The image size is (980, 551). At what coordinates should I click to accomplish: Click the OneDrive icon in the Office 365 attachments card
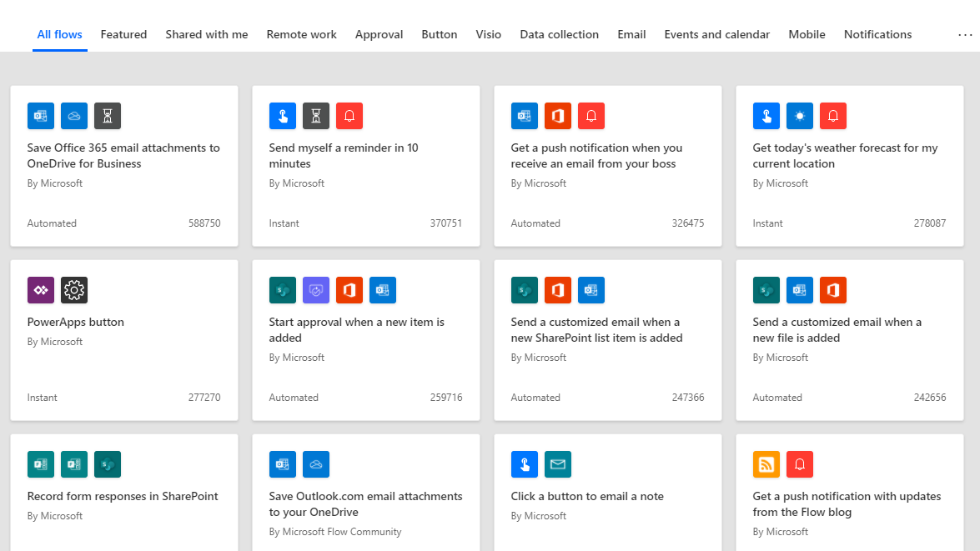74,116
